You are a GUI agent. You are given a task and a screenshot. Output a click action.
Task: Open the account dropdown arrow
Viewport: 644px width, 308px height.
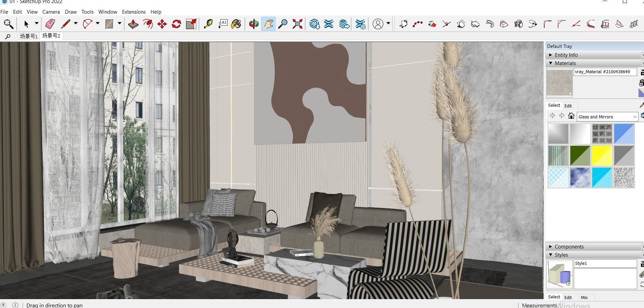tap(388, 24)
